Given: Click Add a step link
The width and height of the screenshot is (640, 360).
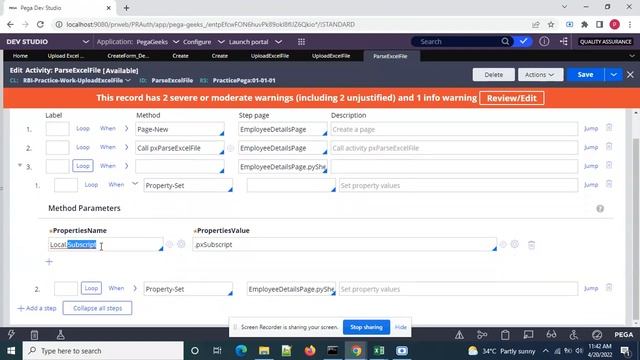Looking at the screenshot, I should coord(37,308).
